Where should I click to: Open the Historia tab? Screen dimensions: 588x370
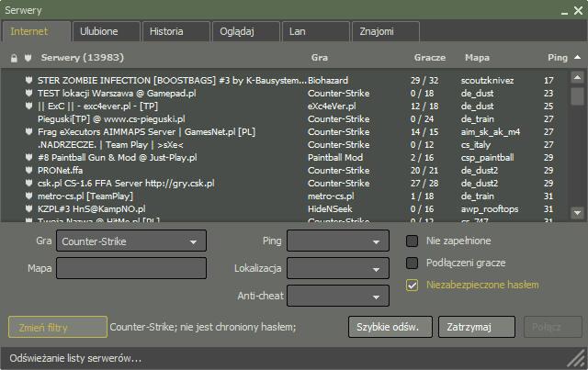click(175, 31)
